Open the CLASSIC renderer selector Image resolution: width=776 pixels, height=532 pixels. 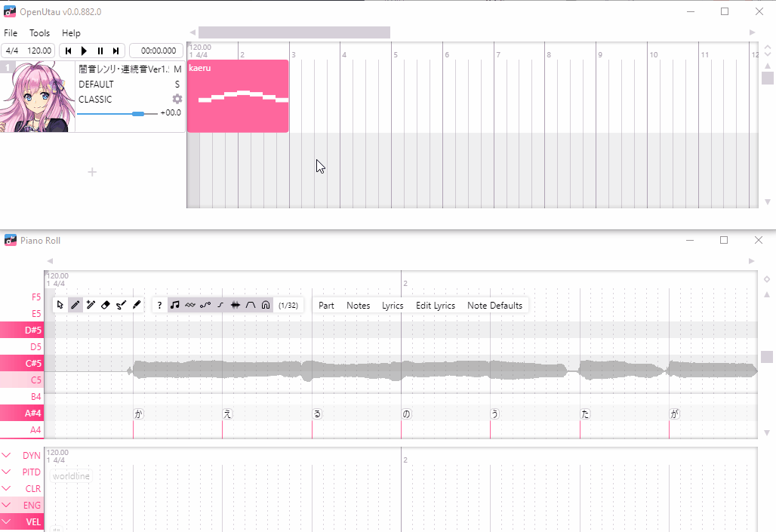[x=95, y=99]
